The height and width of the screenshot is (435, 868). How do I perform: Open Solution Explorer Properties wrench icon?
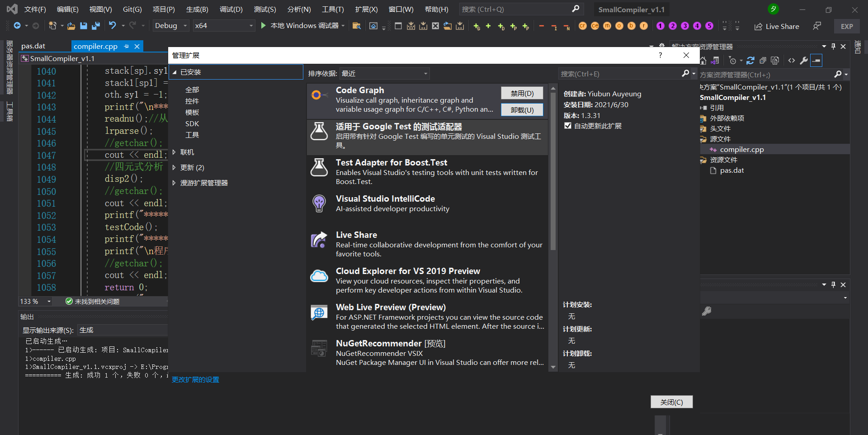tap(804, 61)
